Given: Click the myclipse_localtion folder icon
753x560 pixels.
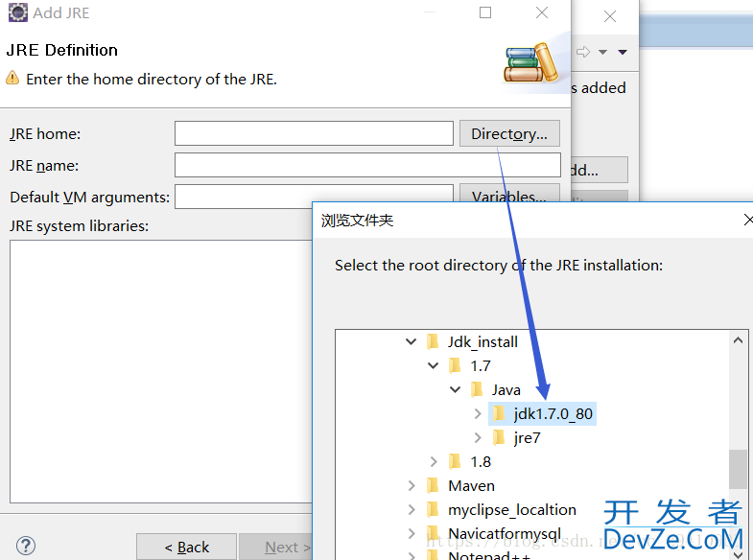Looking at the screenshot, I should coord(433,509).
